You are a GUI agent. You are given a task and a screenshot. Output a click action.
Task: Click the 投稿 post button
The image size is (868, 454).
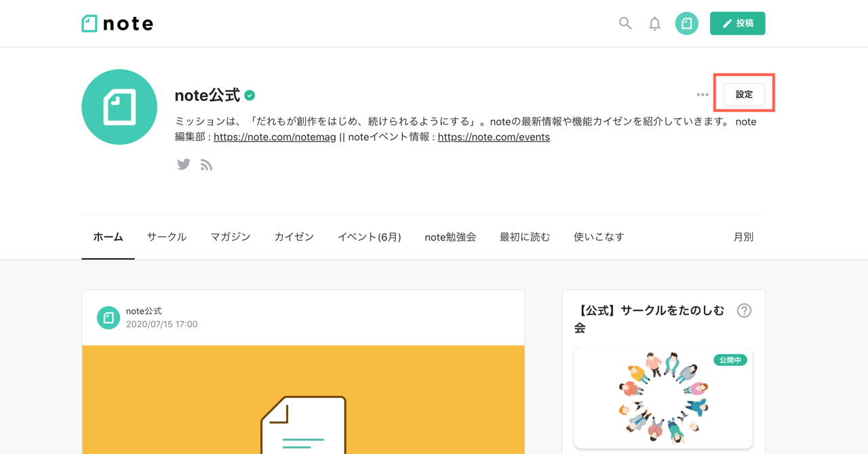pos(737,24)
